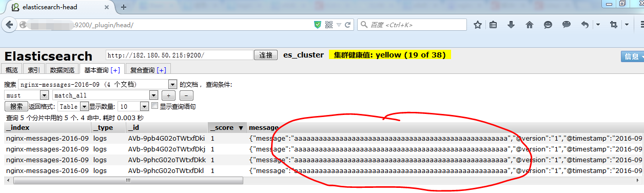Enable the 显示查询语句 checkbox
Viewport: 644px width, 193px height.
point(154,106)
